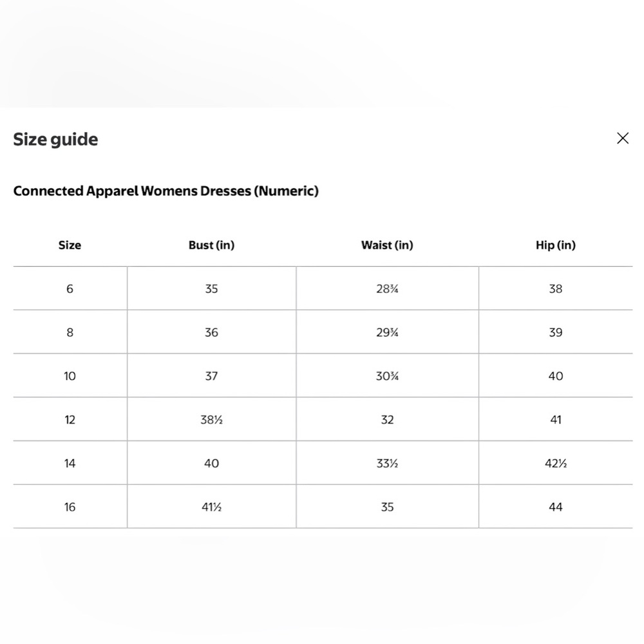Close the Size guide panel
The height and width of the screenshot is (644, 644).
pos(623,138)
